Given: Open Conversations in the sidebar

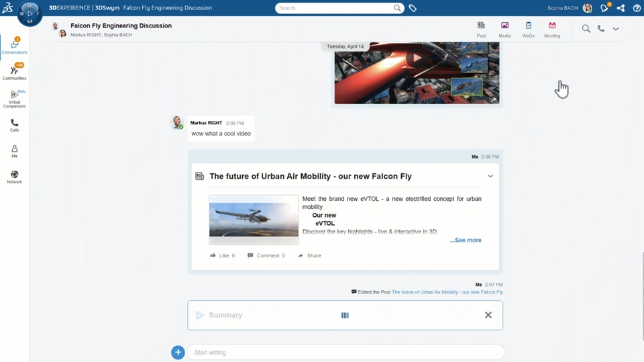Looking at the screenshot, I should 14,46.
